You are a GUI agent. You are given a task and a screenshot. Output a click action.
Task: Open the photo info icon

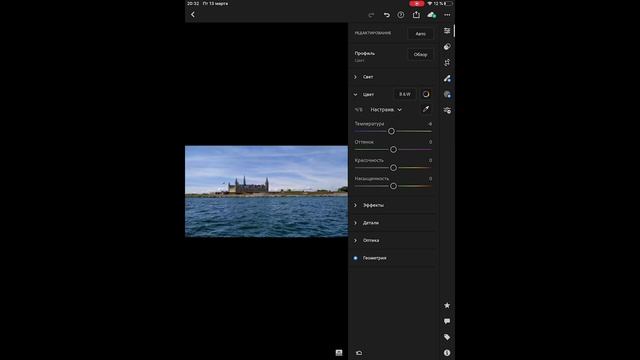tap(447, 353)
